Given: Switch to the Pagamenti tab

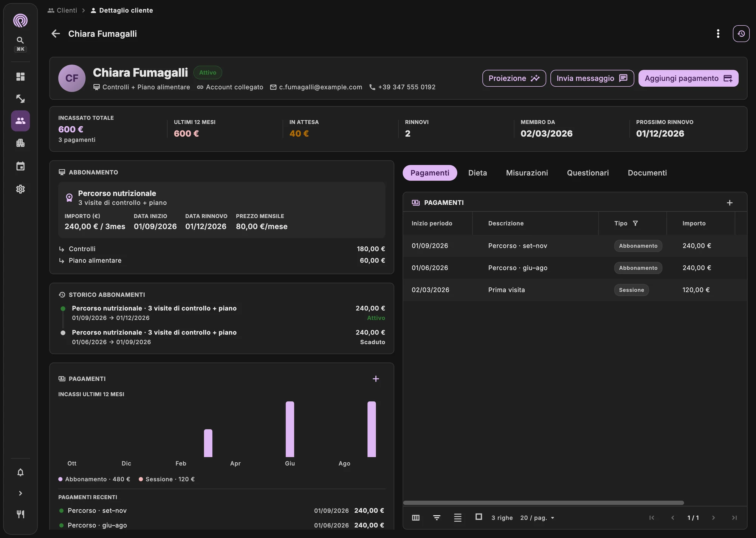Looking at the screenshot, I should [430, 173].
